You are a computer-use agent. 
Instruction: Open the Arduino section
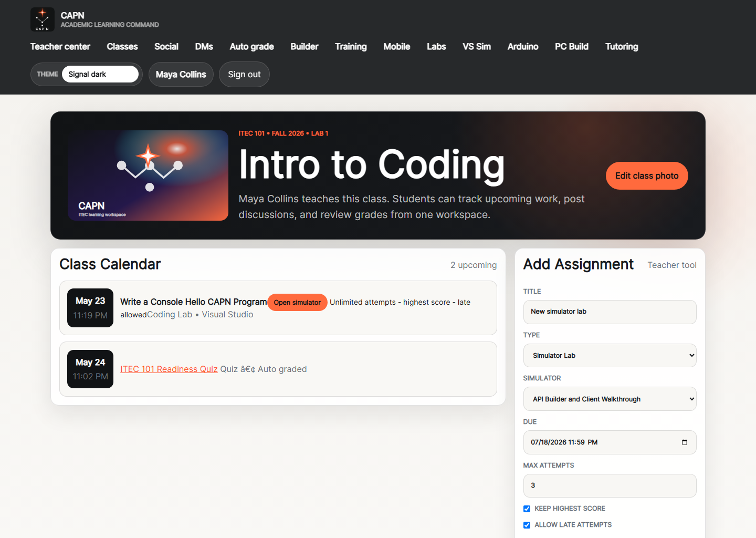(523, 47)
